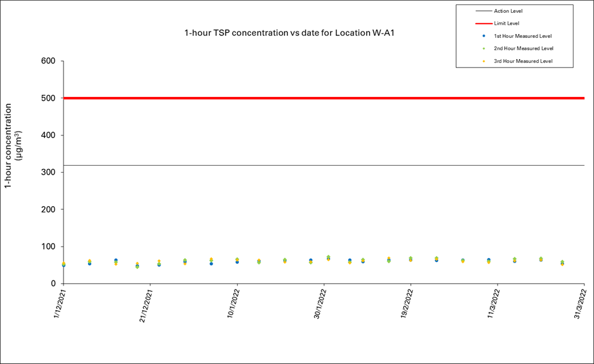Click the green diamond marker in the legend
This screenshot has height=364, width=594.
click(484, 49)
